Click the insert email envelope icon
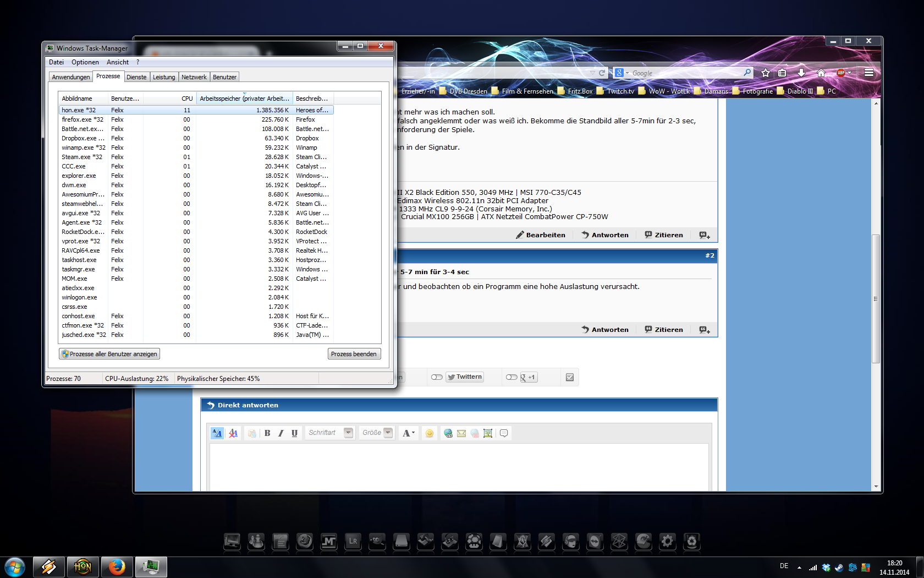924x578 pixels. pyautogui.click(x=461, y=433)
